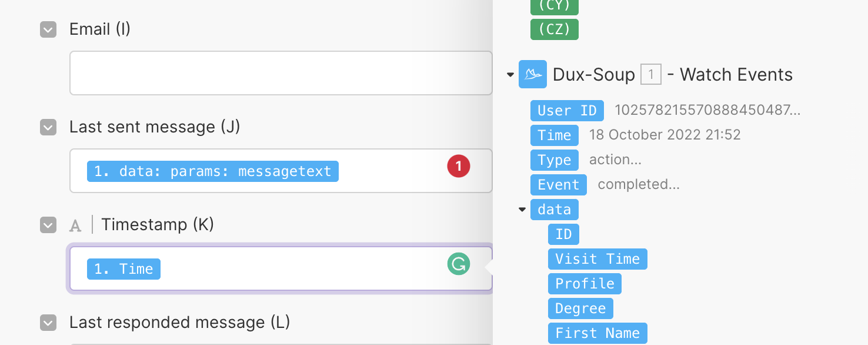The width and height of the screenshot is (868, 345).
Task: Insert the Type variable pill
Action: 554,160
